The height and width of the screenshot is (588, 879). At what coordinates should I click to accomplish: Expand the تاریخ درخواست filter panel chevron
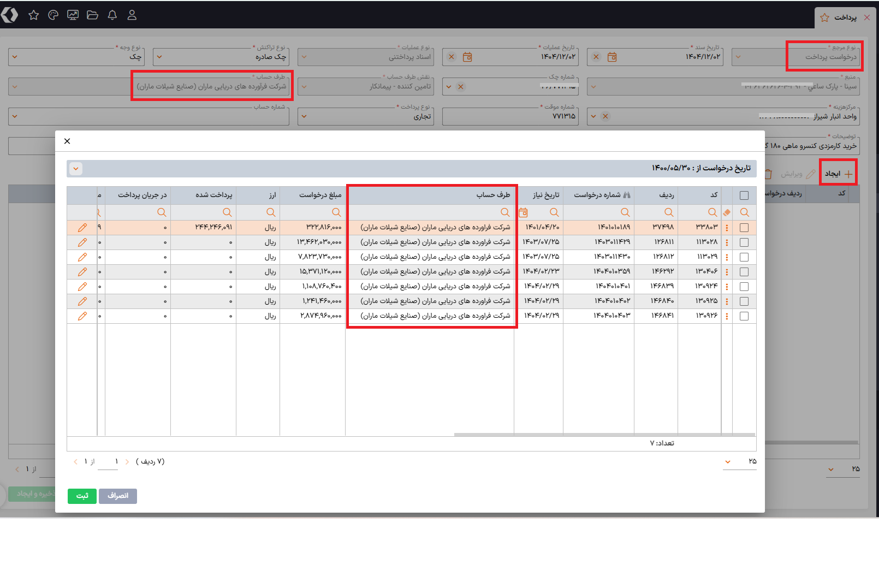click(76, 169)
